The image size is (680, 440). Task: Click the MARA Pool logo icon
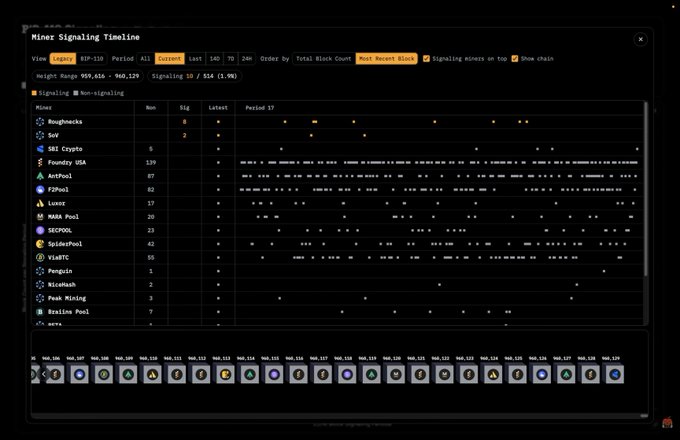tap(40, 217)
